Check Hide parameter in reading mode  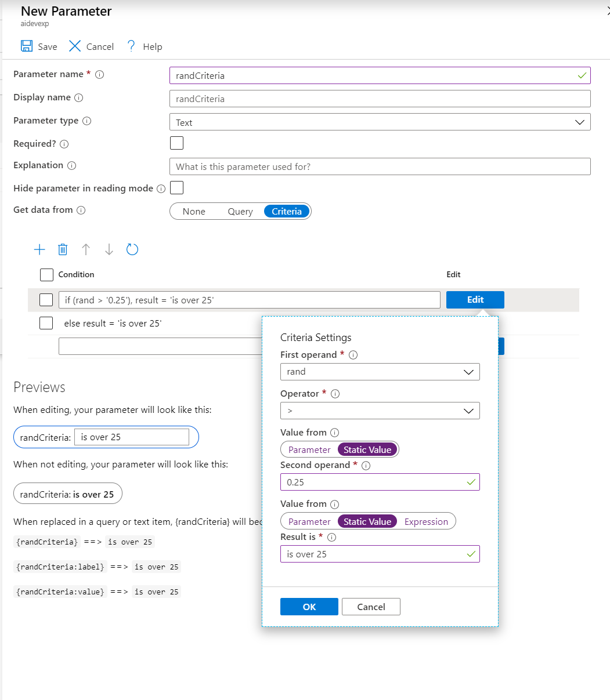(x=176, y=188)
